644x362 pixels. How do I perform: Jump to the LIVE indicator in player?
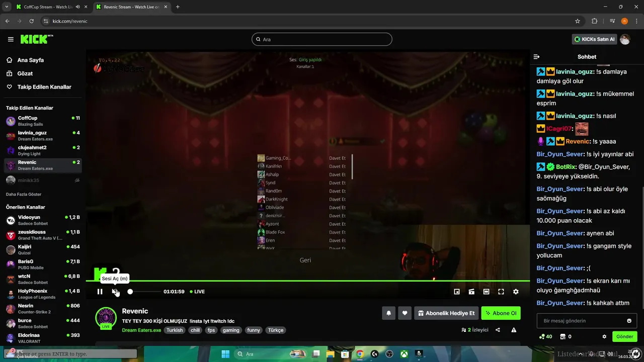[x=197, y=292]
